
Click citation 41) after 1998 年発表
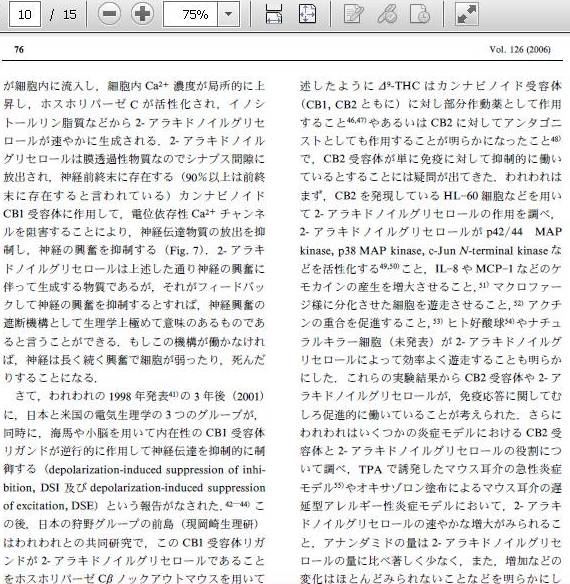pos(174,394)
